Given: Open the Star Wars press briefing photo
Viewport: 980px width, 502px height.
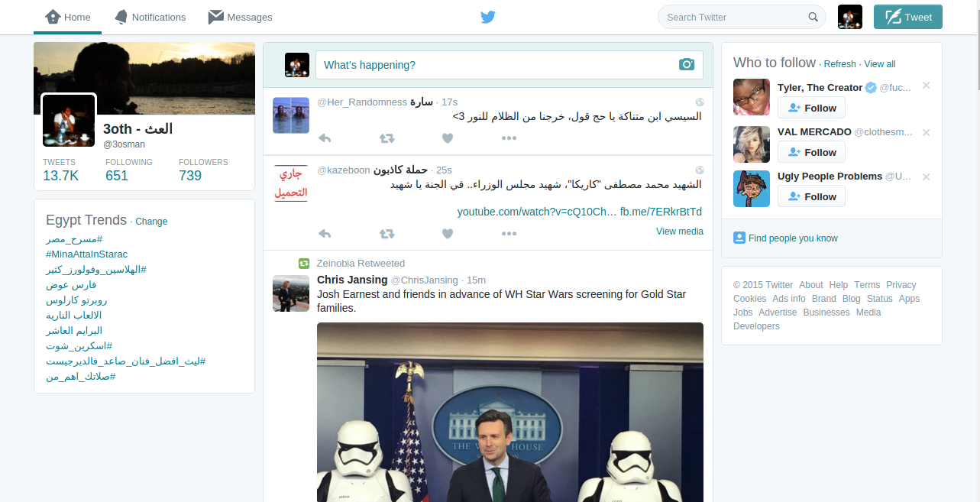Looking at the screenshot, I should click(x=509, y=412).
